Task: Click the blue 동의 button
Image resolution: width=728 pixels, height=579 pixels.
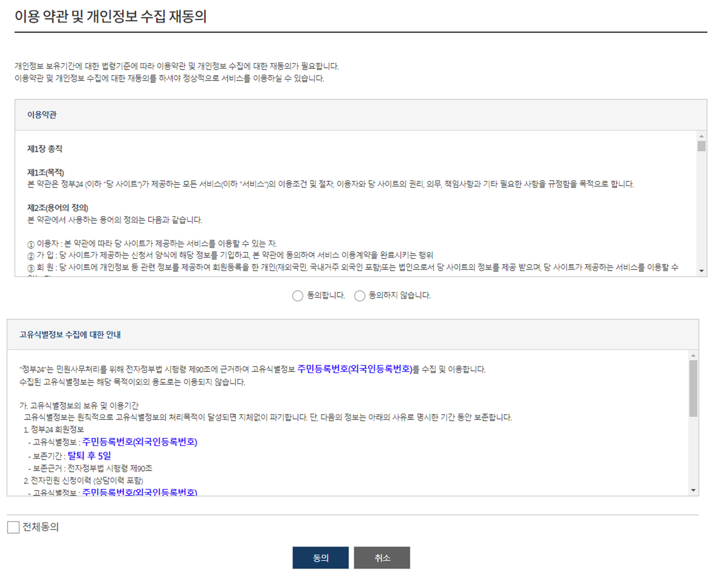Action: click(x=320, y=558)
